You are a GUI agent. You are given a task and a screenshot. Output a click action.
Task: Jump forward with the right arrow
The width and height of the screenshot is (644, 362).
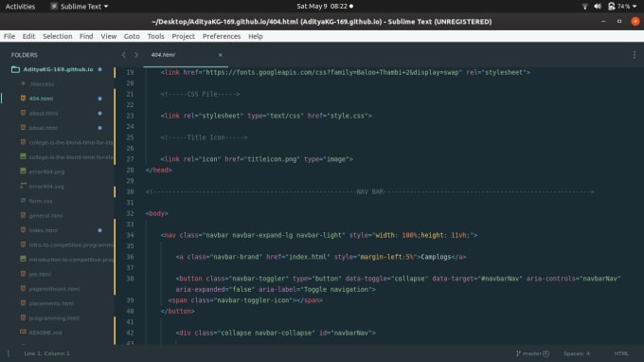(136, 55)
